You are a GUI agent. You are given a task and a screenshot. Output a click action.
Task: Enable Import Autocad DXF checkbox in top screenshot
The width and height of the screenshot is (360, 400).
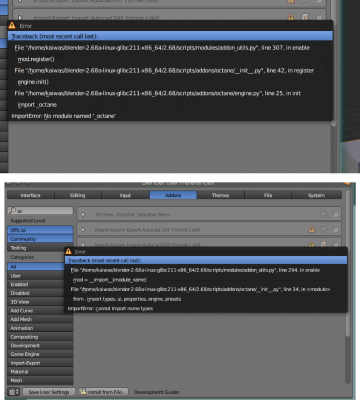pos(319,17)
